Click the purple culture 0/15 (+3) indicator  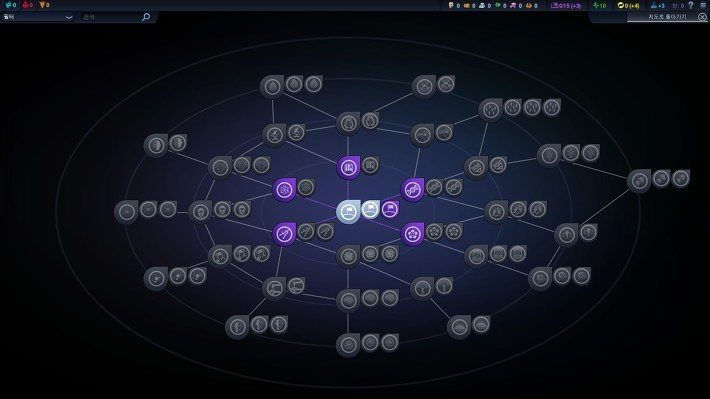click(x=566, y=5)
